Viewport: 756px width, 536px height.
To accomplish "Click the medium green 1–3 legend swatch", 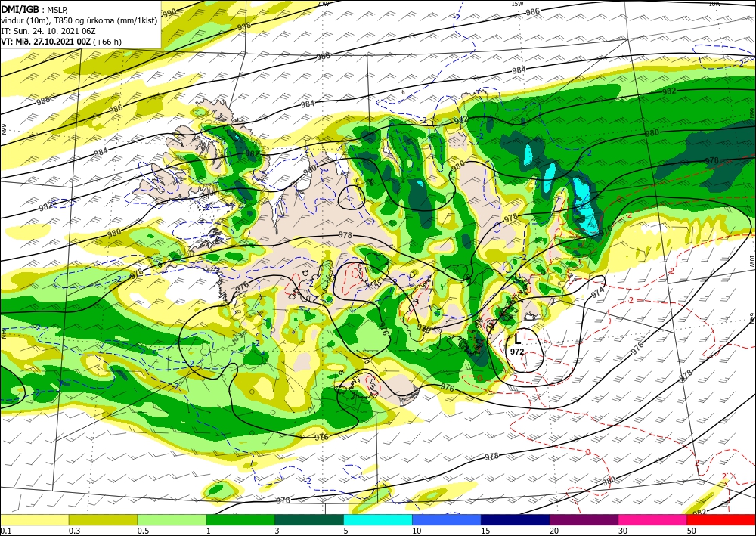I will coord(240,519).
